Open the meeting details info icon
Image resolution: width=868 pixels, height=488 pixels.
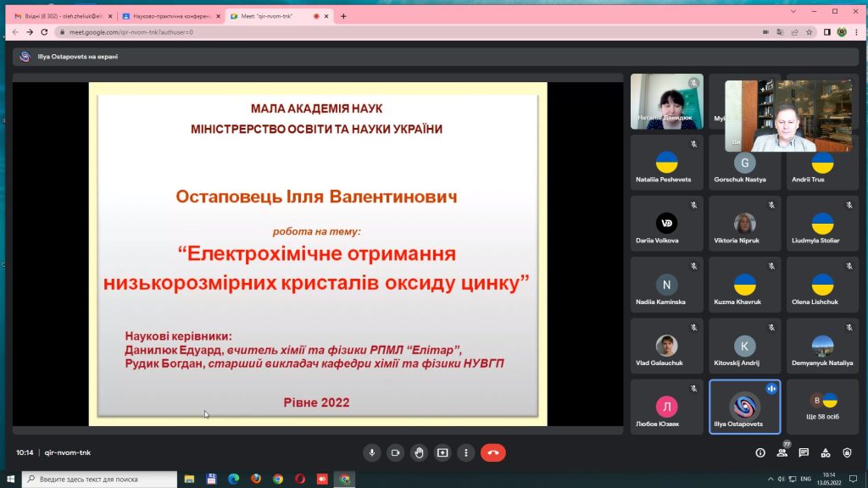[760, 452]
